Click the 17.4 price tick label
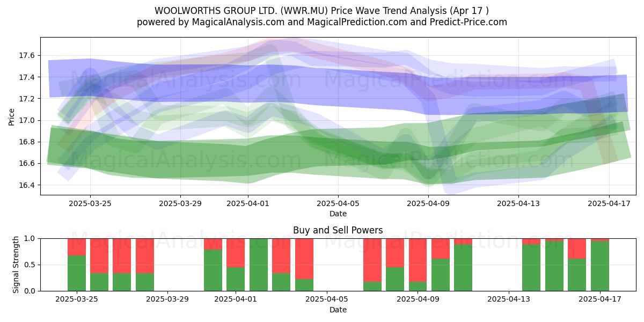The width and height of the screenshot is (644, 322). pyautogui.click(x=27, y=77)
